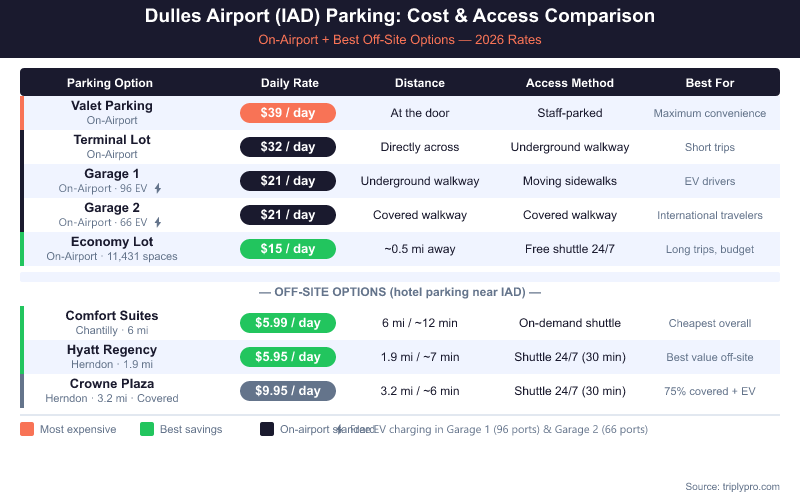Click the OFF-SITE OPTIONS section heading

point(400,292)
